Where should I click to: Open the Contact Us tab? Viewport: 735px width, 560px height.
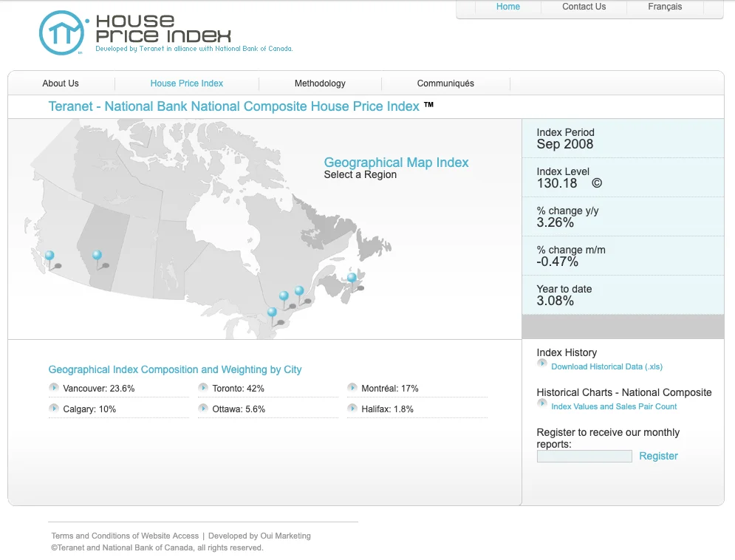pyautogui.click(x=584, y=7)
